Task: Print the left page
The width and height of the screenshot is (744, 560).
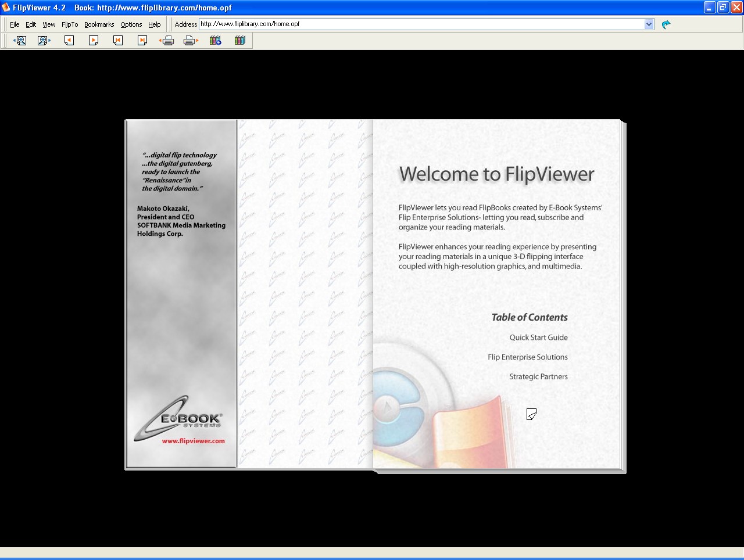Action: [x=167, y=41]
